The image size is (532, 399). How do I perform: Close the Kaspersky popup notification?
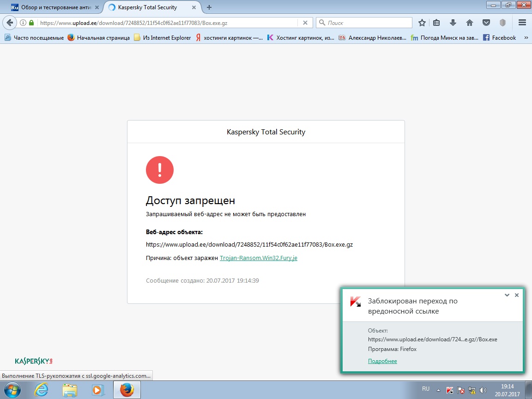[517, 295]
